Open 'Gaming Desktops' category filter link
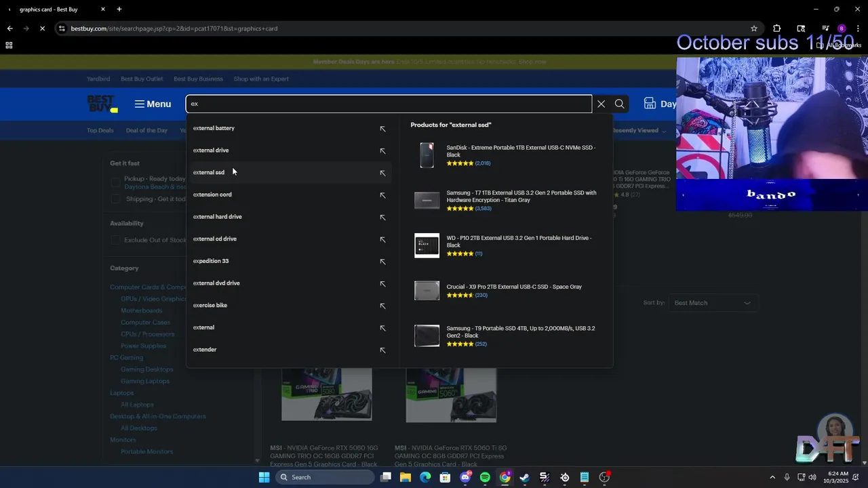This screenshot has width=868, height=488. point(147,369)
